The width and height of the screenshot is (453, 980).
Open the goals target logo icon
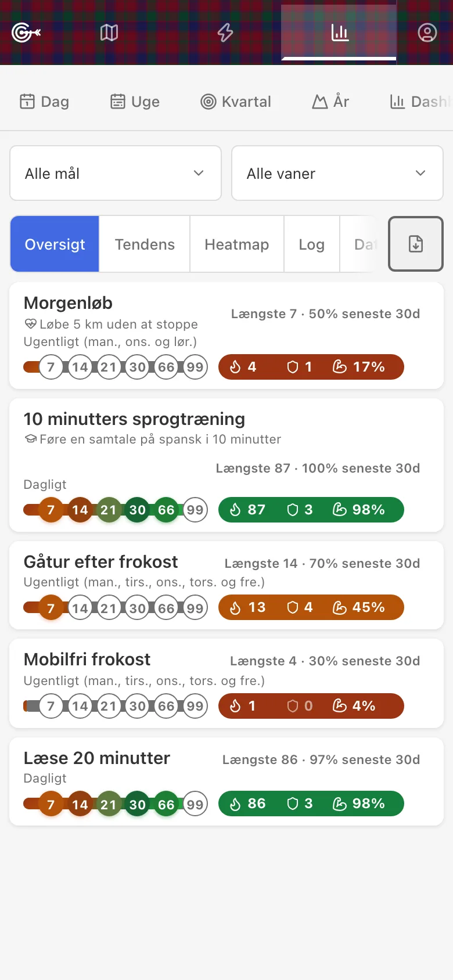point(26,33)
